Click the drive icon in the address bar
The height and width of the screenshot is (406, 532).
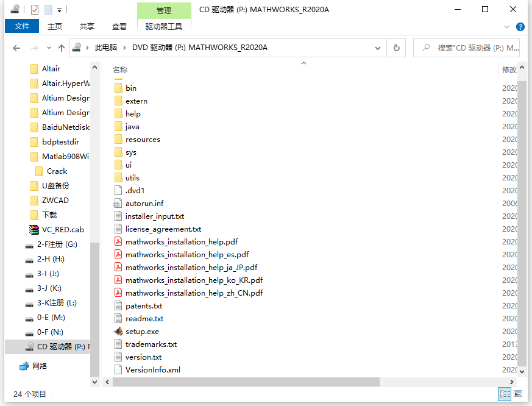tap(77, 48)
